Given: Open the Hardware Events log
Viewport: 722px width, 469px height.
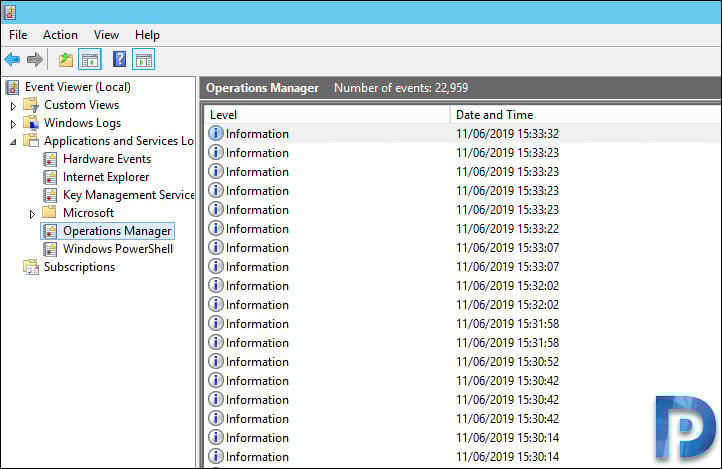Looking at the screenshot, I should coord(107,159).
